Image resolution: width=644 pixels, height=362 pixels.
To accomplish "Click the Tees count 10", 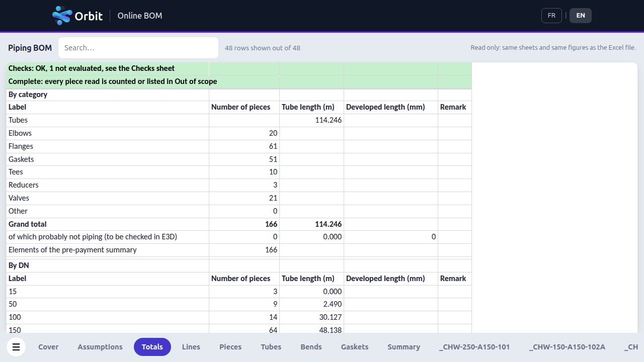I will click(x=273, y=172).
